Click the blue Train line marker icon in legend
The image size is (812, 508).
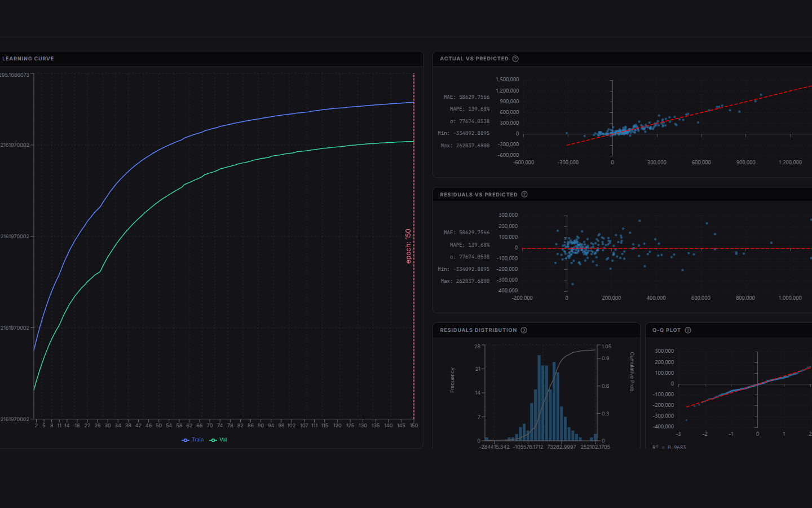tap(186, 440)
